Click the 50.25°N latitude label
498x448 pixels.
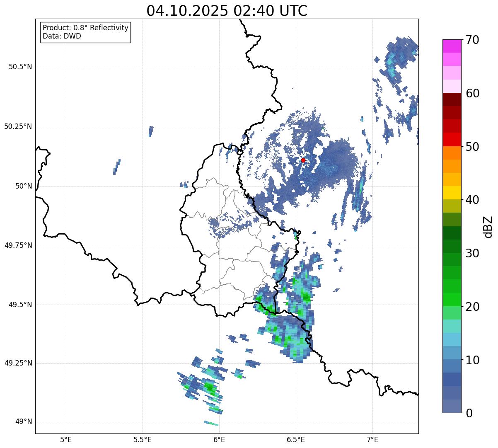(18, 126)
